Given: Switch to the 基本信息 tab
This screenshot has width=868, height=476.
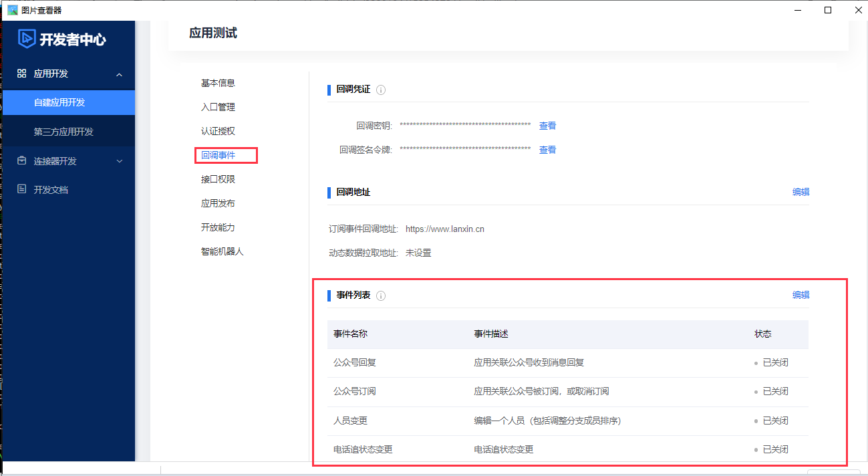Looking at the screenshot, I should (218, 83).
